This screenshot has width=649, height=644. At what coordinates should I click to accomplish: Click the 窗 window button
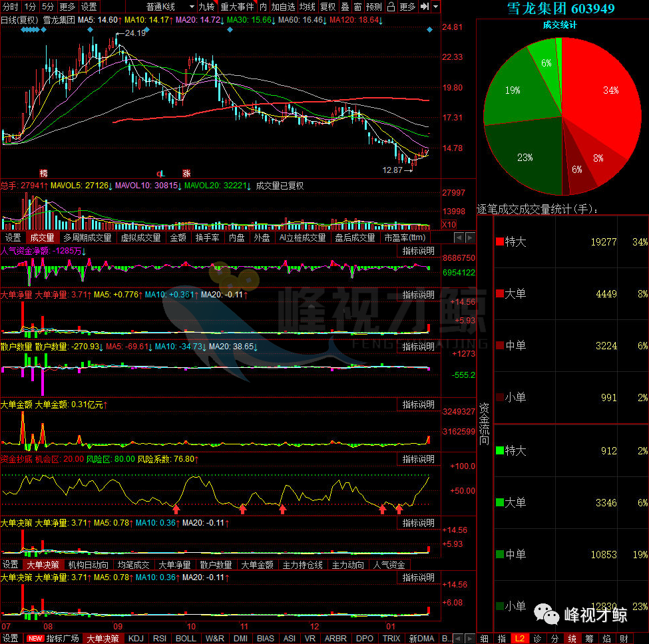[x=357, y=7]
